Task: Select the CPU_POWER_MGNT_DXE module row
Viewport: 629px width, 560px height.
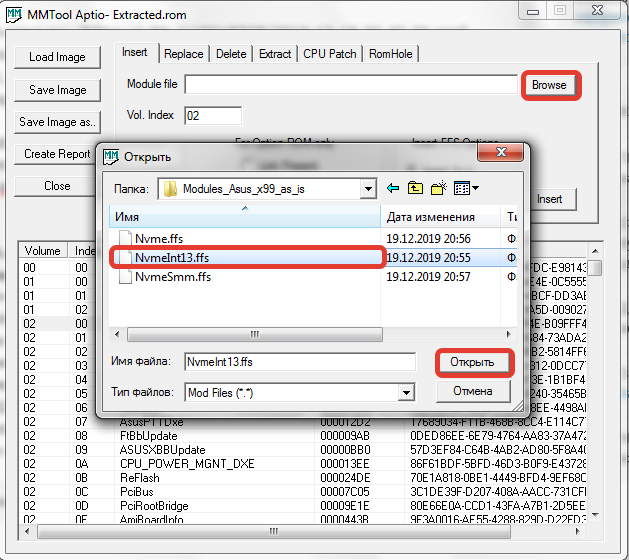Action: [x=302, y=464]
